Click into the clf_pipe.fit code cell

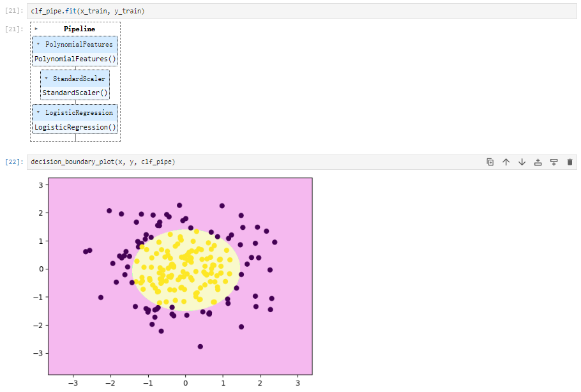pyautogui.click(x=301, y=11)
